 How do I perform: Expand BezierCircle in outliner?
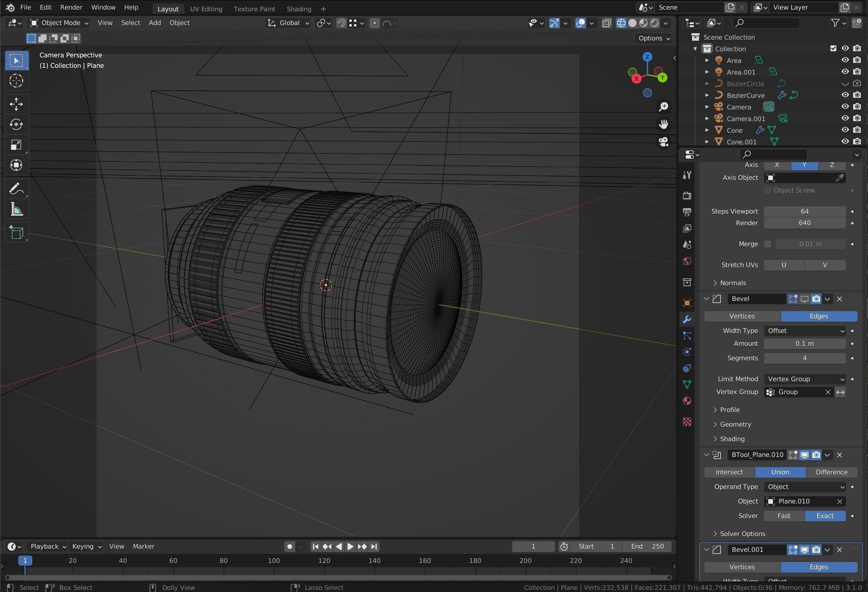point(707,84)
